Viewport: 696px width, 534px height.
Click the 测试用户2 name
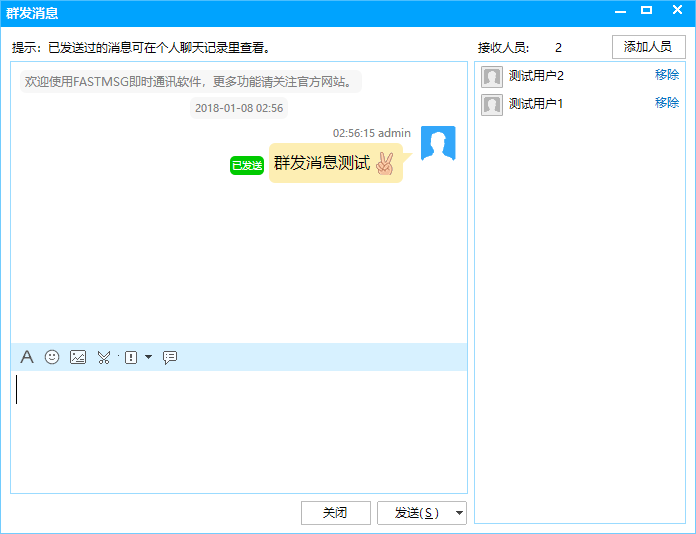pos(536,76)
